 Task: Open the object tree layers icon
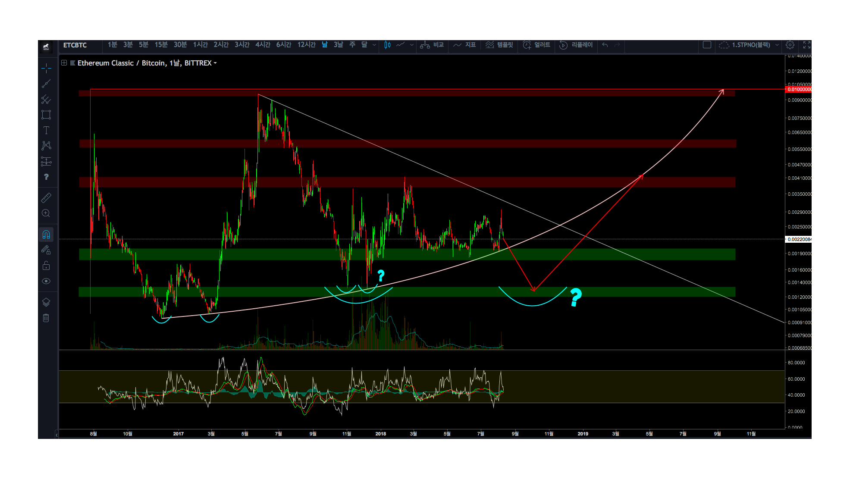tap(46, 302)
